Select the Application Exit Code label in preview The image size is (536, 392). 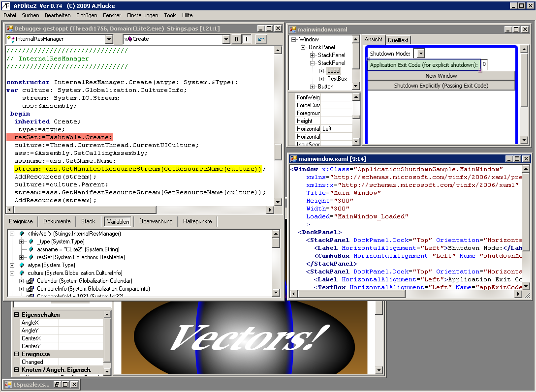pos(424,65)
